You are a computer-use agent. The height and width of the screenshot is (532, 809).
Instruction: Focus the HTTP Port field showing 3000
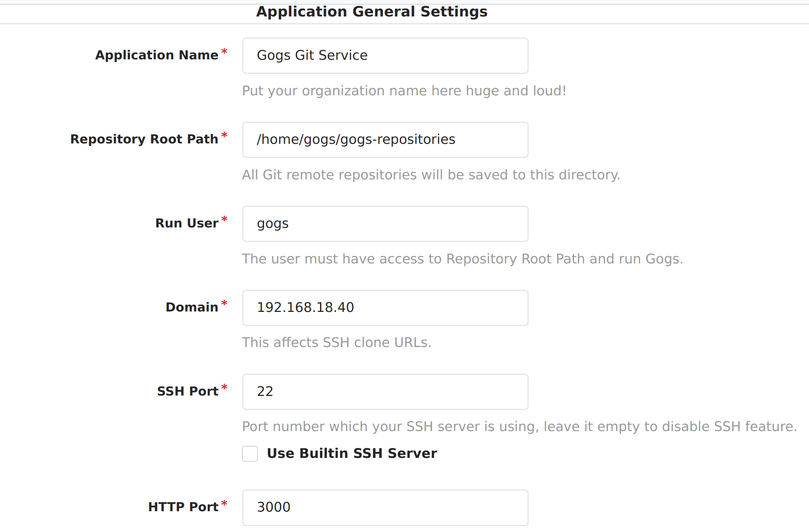pyautogui.click(x=385, y=507)
